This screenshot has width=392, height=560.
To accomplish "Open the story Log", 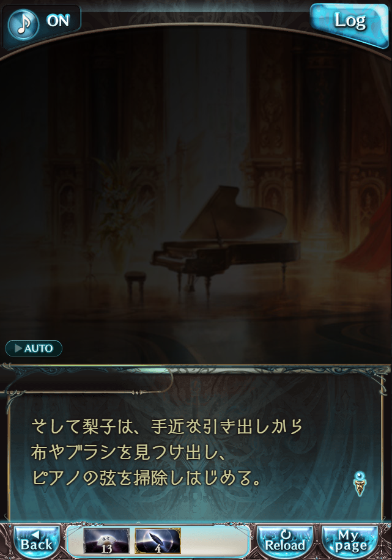I will (349, 24).
